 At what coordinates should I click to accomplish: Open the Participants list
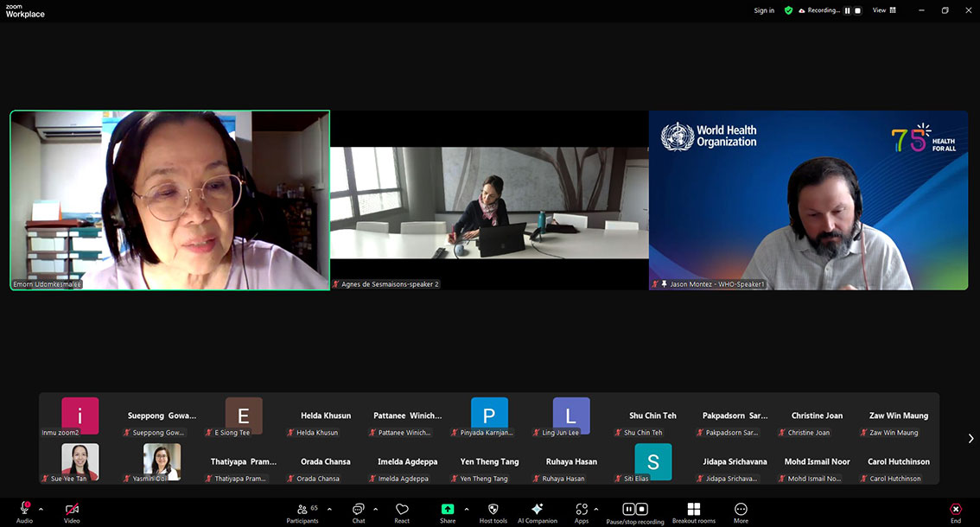[302, 511]
